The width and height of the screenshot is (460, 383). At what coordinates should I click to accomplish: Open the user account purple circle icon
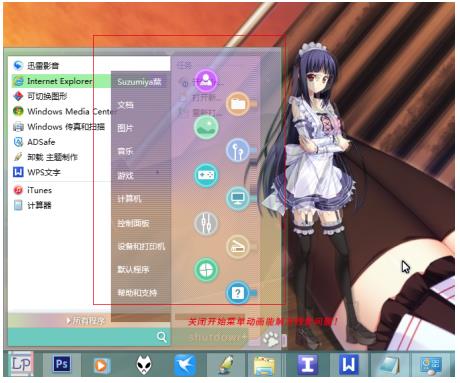206,80
